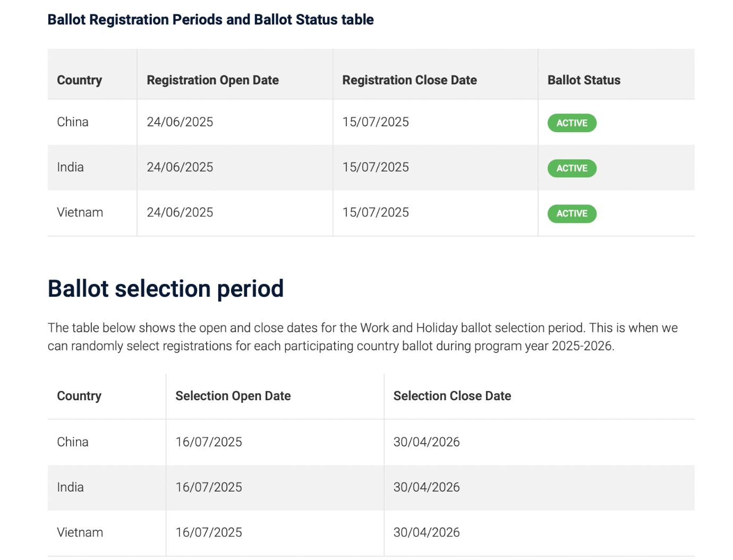This screenshot has width=733, height=560.
Task: Select China in the selection period table
Action: point(73,442)
